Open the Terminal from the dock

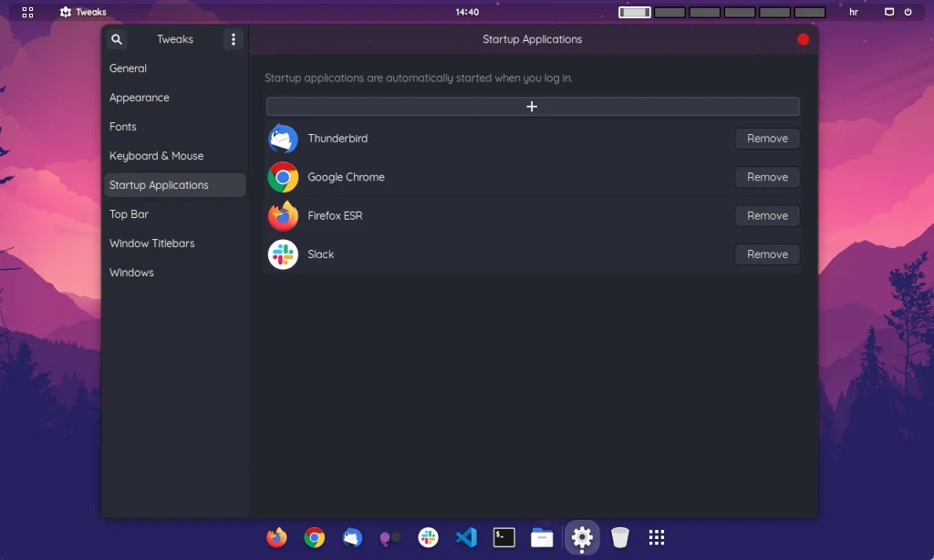coord(504,537)
